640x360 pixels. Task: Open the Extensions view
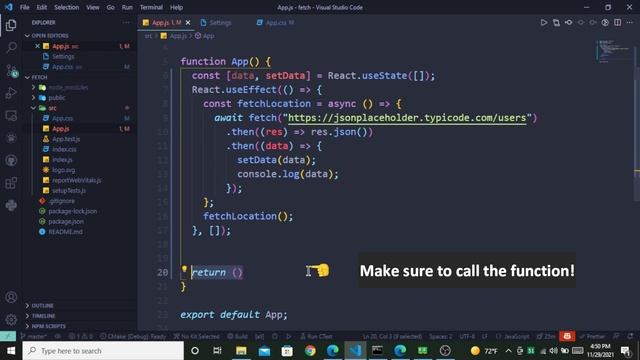11,183
